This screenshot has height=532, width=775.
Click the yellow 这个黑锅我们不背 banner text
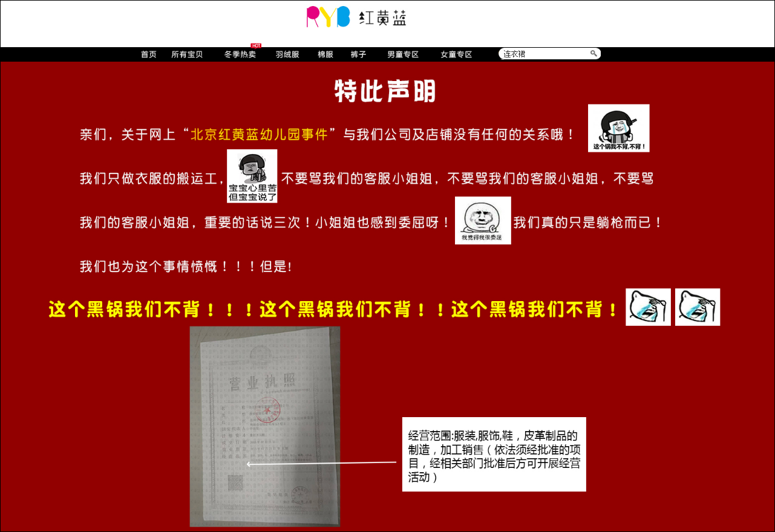[x=333, y=310]
